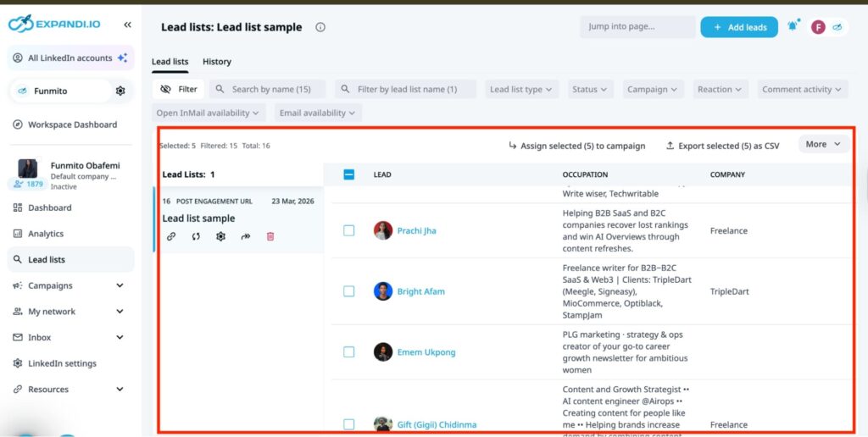Click Emem Ukpong's avatar
The width and height of the screenshot is (868, 437).
382,351
